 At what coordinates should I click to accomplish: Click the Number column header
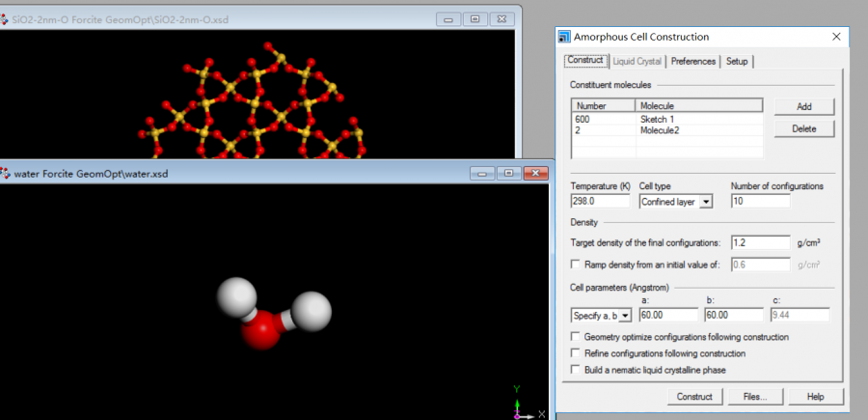click(x=604, y=106)
